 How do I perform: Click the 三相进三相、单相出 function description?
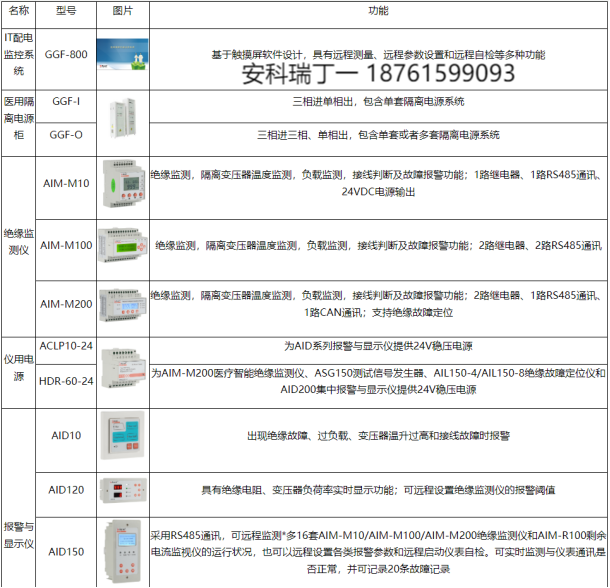(x=379, y=135)
